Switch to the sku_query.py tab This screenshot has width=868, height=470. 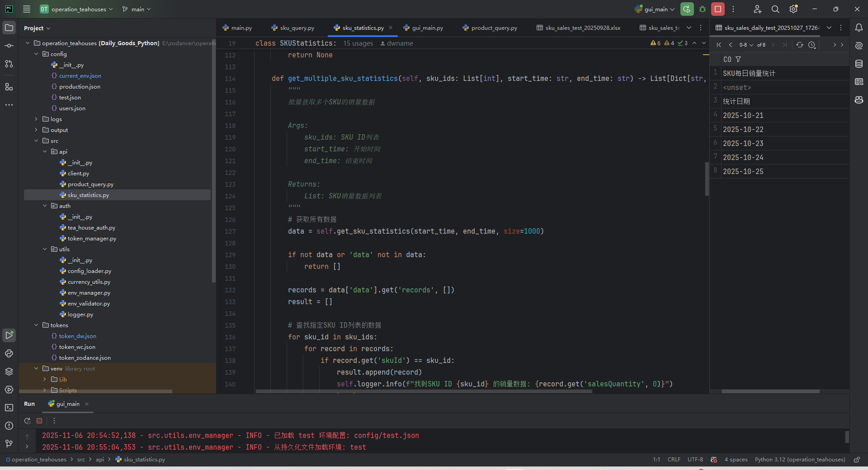click(x=293, y=28)
